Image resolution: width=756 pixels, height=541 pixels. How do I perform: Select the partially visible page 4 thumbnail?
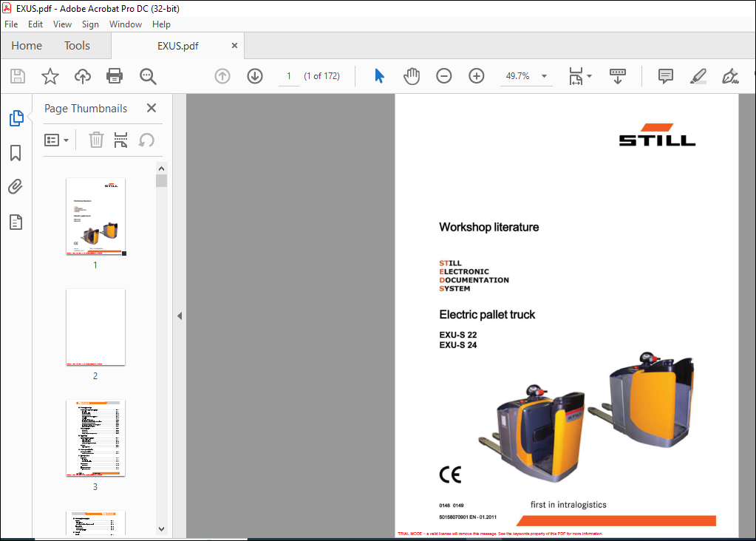[x=96, y=523]
